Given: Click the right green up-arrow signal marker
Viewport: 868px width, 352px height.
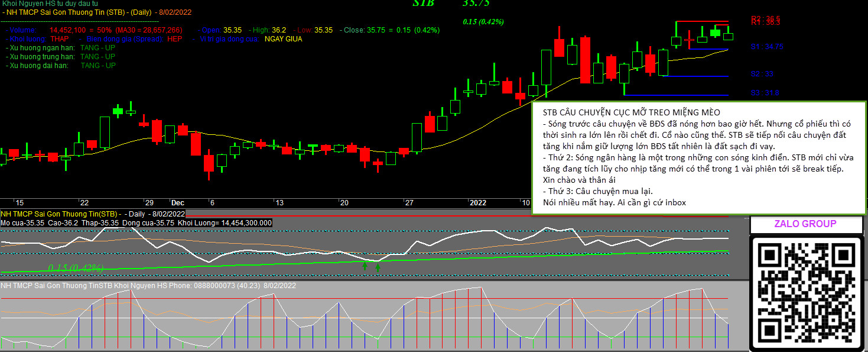Looking at the screenshot, I should coord(378,267).
